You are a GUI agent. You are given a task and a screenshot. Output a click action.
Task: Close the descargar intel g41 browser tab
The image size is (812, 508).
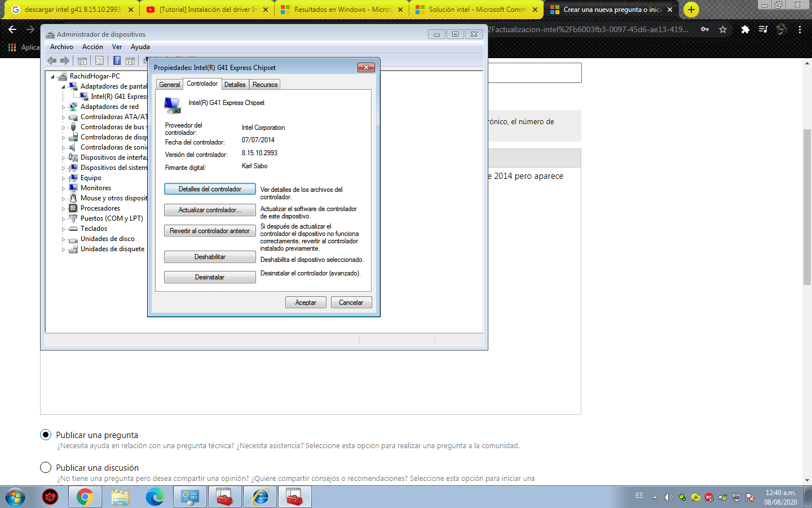[x=130, y=10]
